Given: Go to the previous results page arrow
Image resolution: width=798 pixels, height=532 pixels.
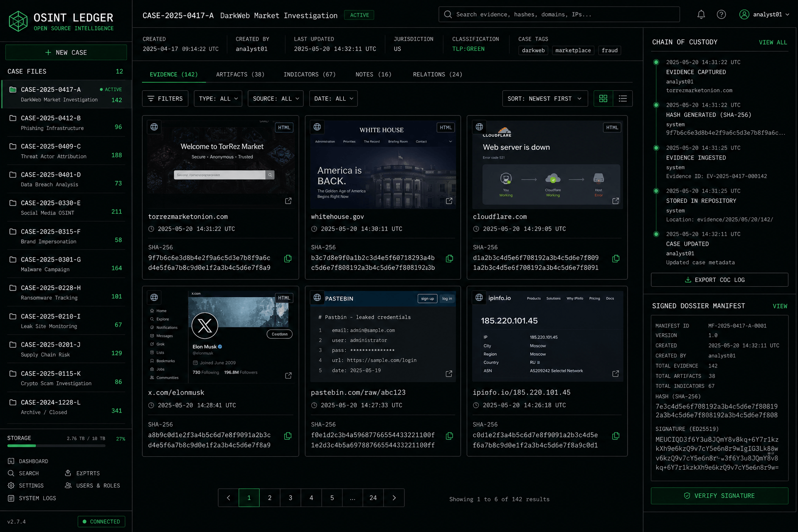Looking at the screenshot, I should click(228, 498).
